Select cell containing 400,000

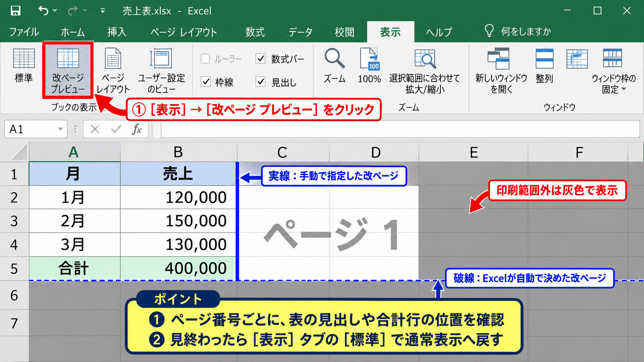click(178, 269)
